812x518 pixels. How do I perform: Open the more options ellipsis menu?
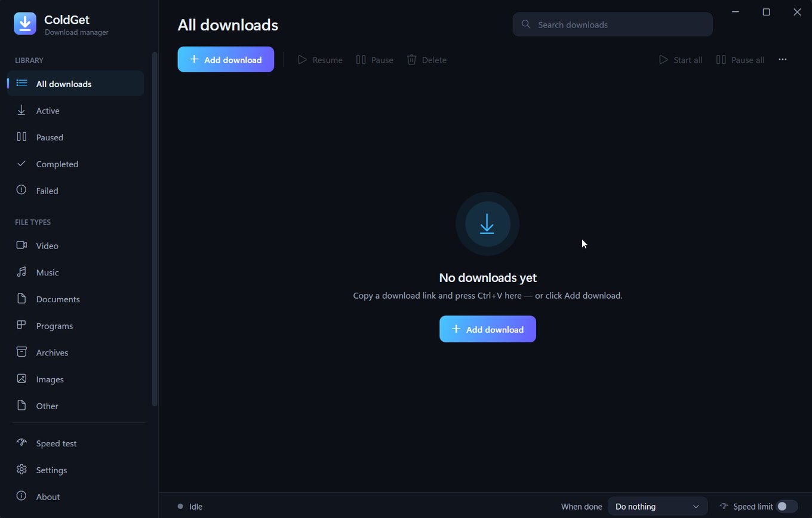point(783,60)
